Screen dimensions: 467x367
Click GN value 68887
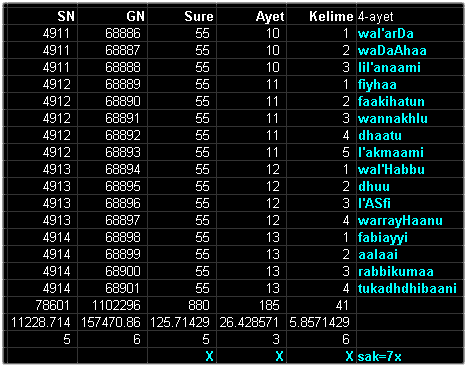[x=123, y=50]
